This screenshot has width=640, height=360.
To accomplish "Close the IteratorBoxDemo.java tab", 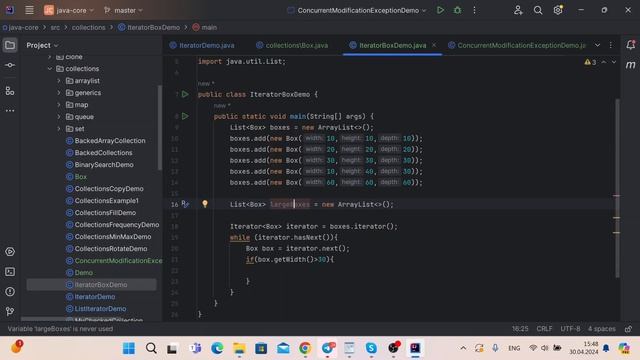I will tap(434, 45).
